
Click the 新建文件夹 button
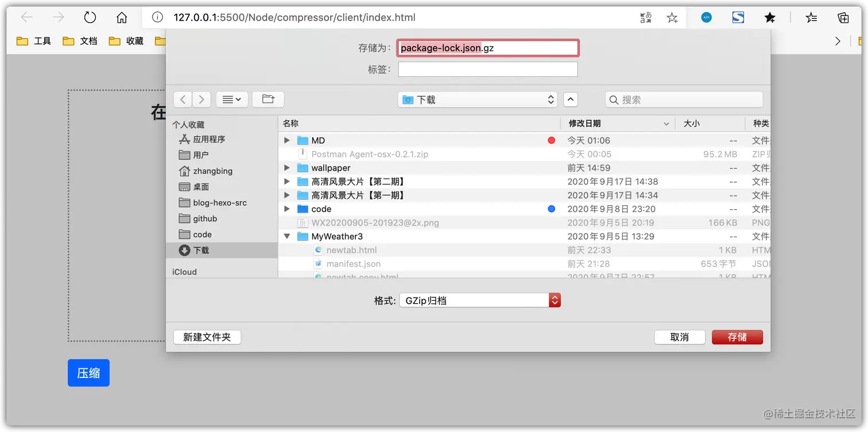pyautogui.click(x=207, y=337)
